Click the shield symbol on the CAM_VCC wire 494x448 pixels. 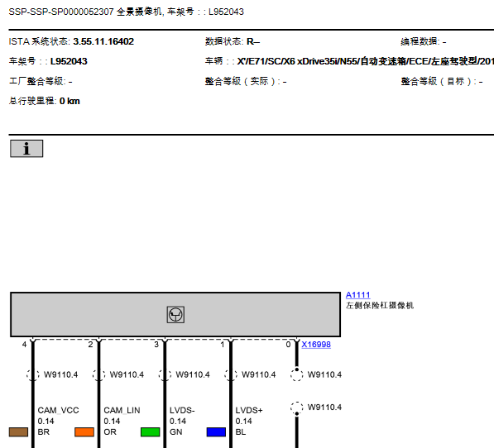(33, 374)
